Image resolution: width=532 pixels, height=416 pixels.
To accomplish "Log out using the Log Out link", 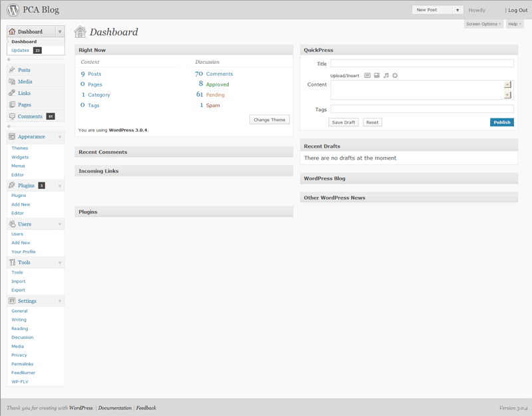I will point(518,10).
